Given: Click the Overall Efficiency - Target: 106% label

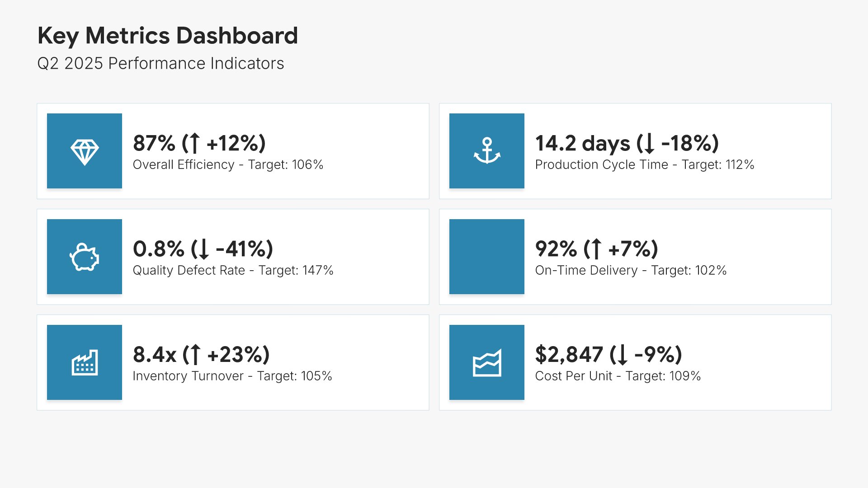Looking at the screenshot, I should point(228,164).
